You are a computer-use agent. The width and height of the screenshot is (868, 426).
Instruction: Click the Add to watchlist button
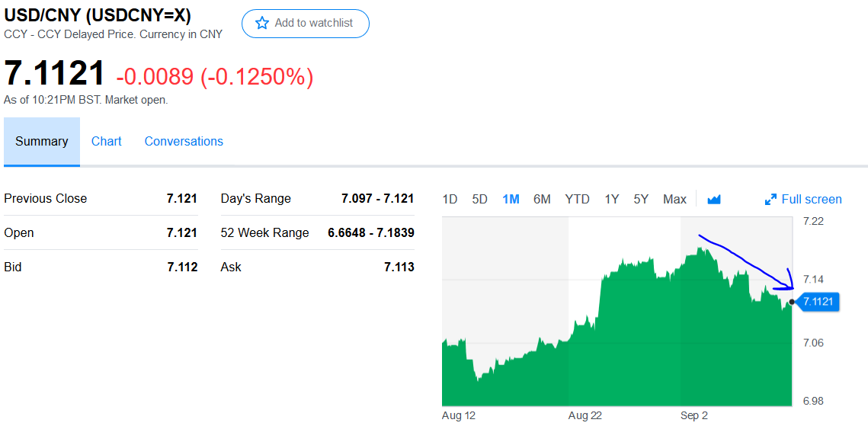[x=306, y=23]
